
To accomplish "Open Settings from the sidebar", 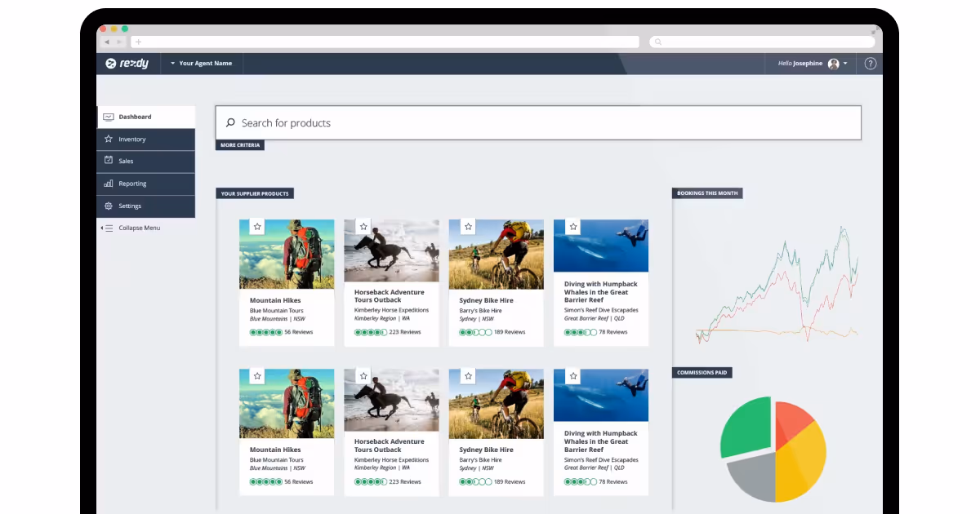I will click(x=146, y=206).
